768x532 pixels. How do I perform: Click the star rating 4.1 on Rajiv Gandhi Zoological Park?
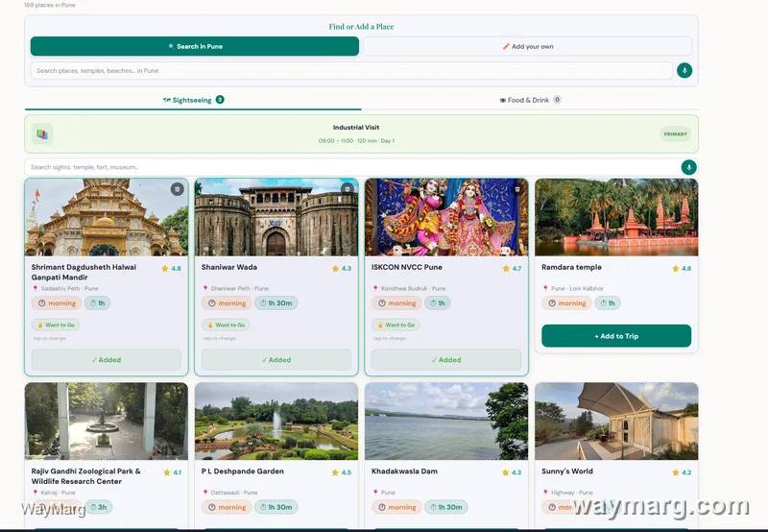coord(173,472)
